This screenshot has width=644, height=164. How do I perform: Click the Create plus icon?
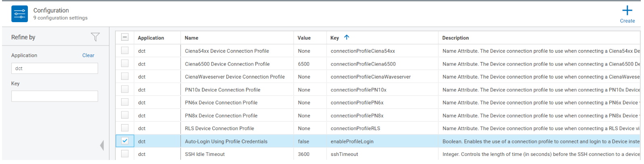tap(627, 11)
